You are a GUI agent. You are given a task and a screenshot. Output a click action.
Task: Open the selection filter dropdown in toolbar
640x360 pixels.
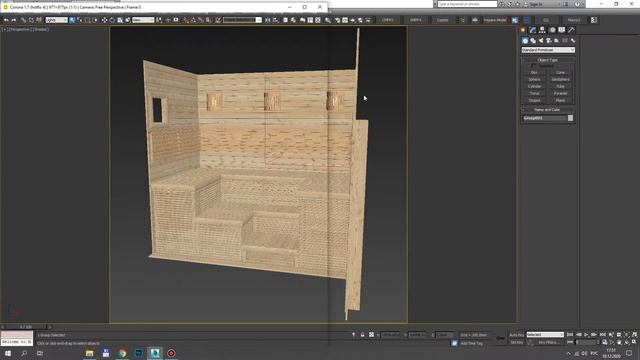pyautogui.click(x=56, y=20)
